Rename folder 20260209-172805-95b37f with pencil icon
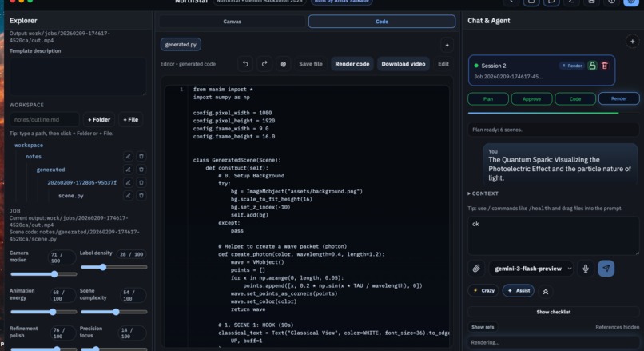The image size is (644, 351). coord(128,182)
